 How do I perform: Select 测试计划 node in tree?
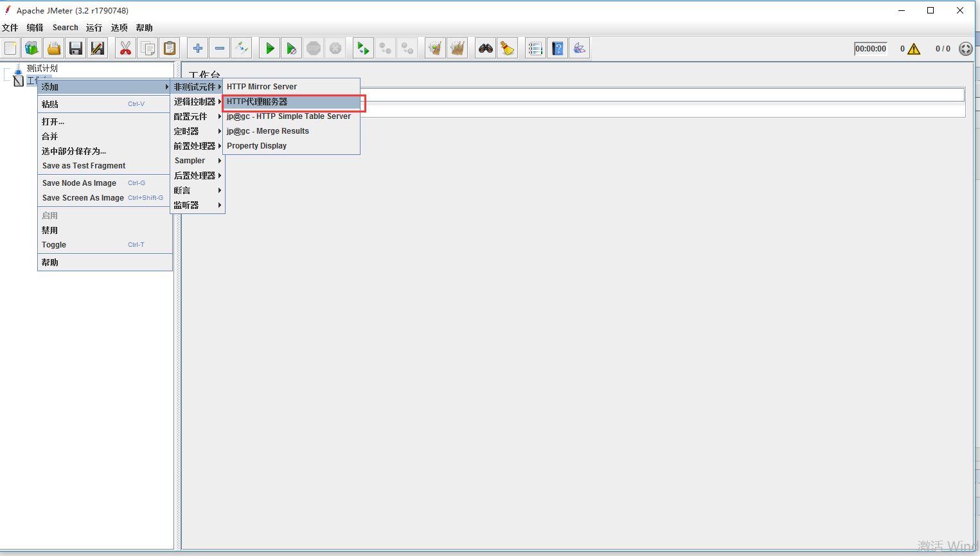coord(42,68)
